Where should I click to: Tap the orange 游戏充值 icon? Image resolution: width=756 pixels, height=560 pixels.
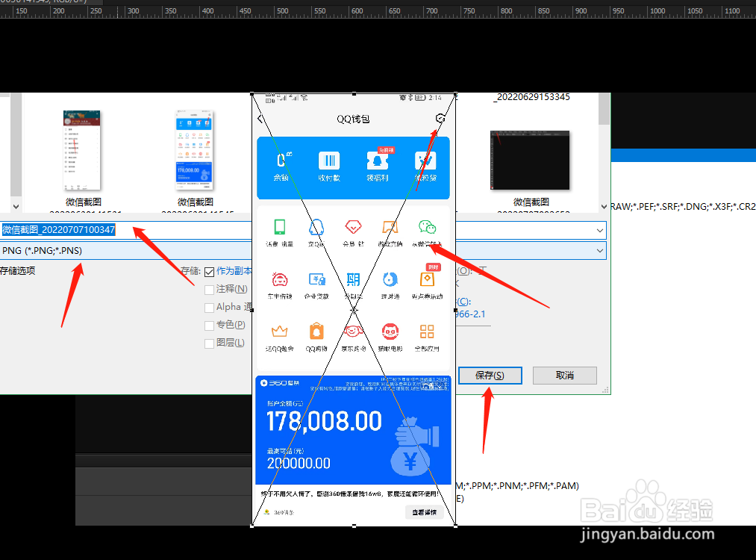(x=390, y=227)
